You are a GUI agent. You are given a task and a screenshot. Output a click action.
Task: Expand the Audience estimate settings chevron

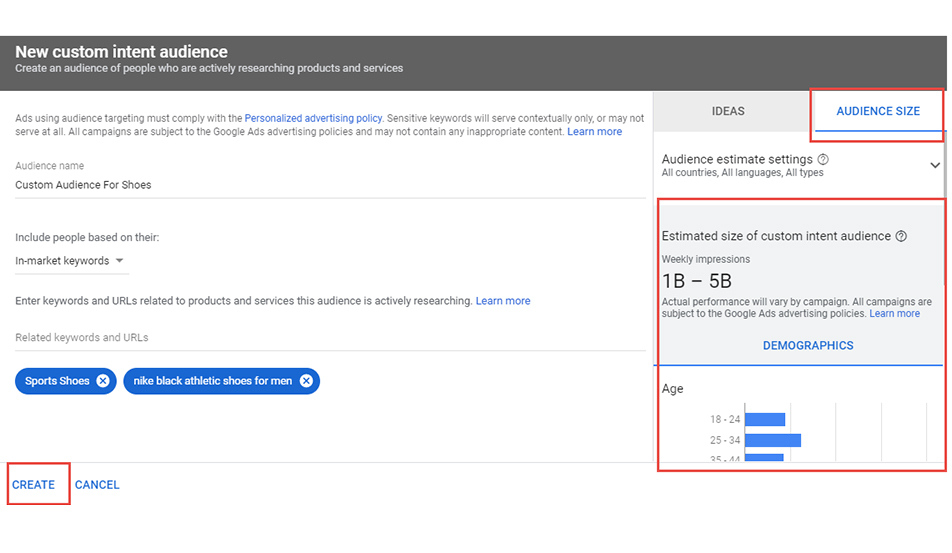click(x=935, y=165)
